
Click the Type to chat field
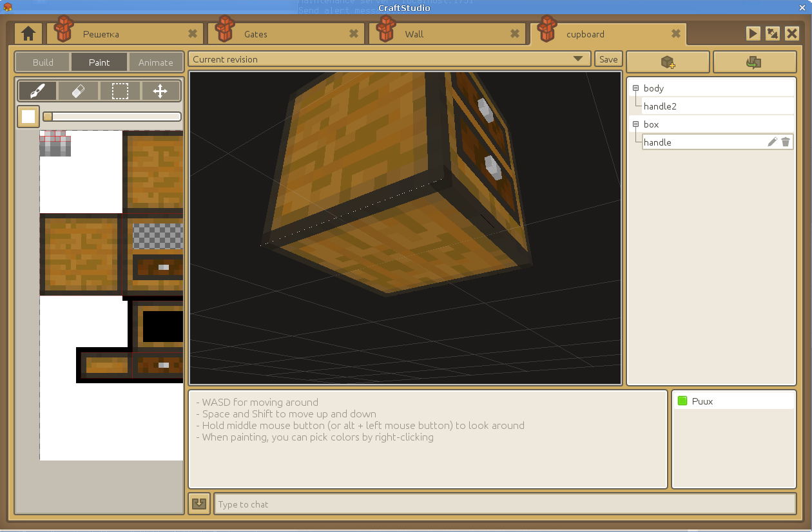pos(505,504)
